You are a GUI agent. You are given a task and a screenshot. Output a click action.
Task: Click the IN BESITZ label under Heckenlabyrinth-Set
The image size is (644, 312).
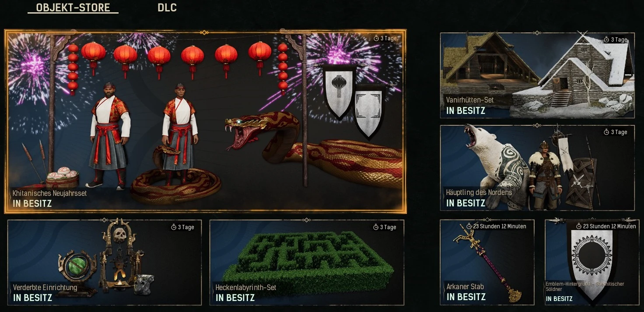(235, 298)
